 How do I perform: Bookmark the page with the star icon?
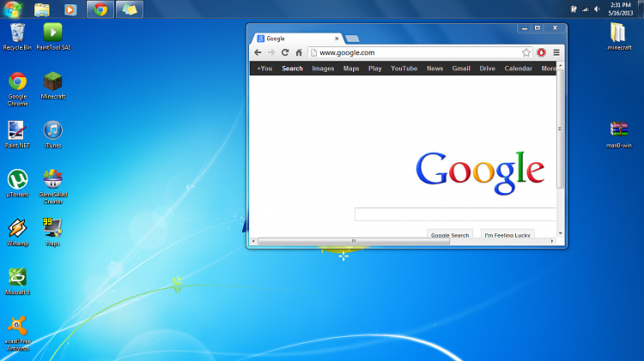[526, 52]
